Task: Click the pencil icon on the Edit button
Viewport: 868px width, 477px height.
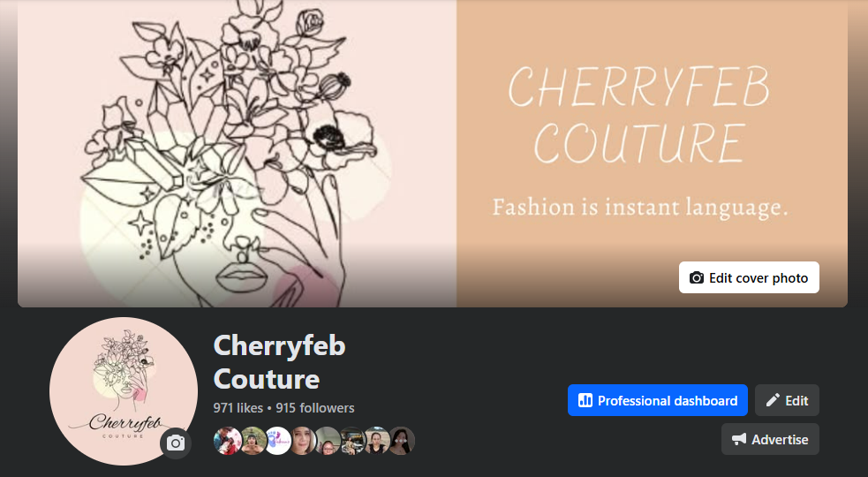Action: (773, 400)
